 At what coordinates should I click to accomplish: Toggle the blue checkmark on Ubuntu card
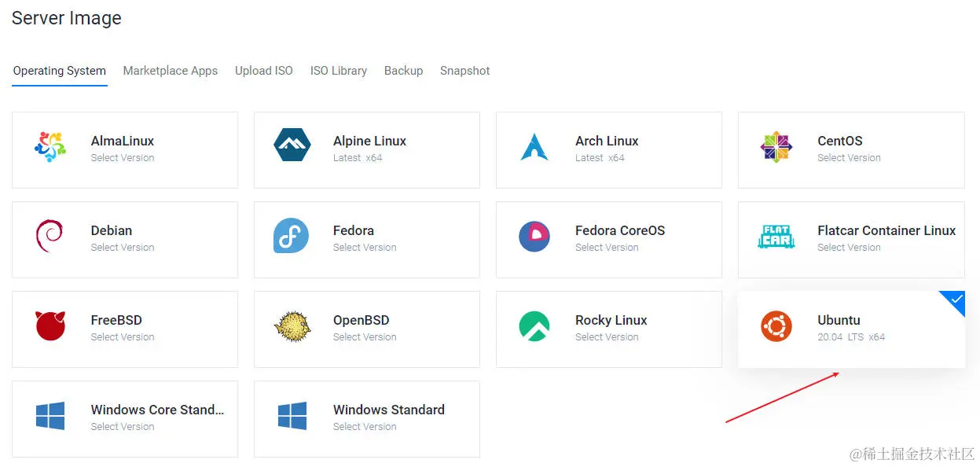click(956, 300)
